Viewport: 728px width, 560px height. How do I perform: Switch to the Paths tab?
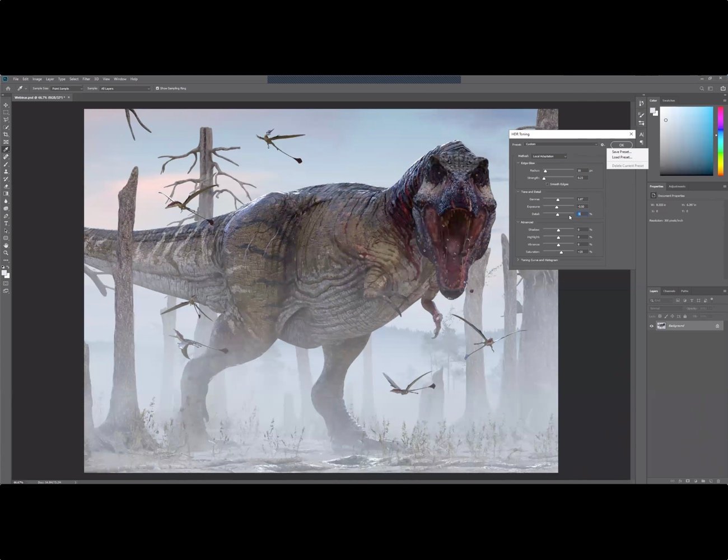[684, 291]
